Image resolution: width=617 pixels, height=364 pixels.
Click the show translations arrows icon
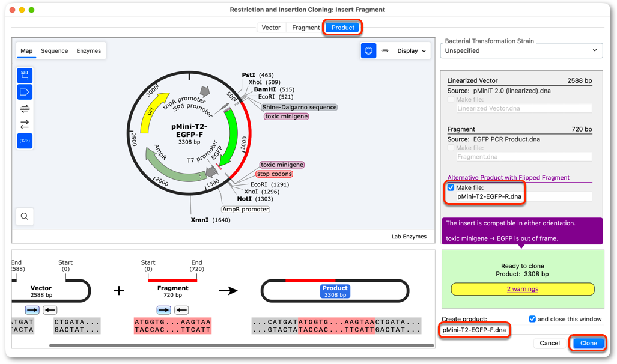point(25,125)
